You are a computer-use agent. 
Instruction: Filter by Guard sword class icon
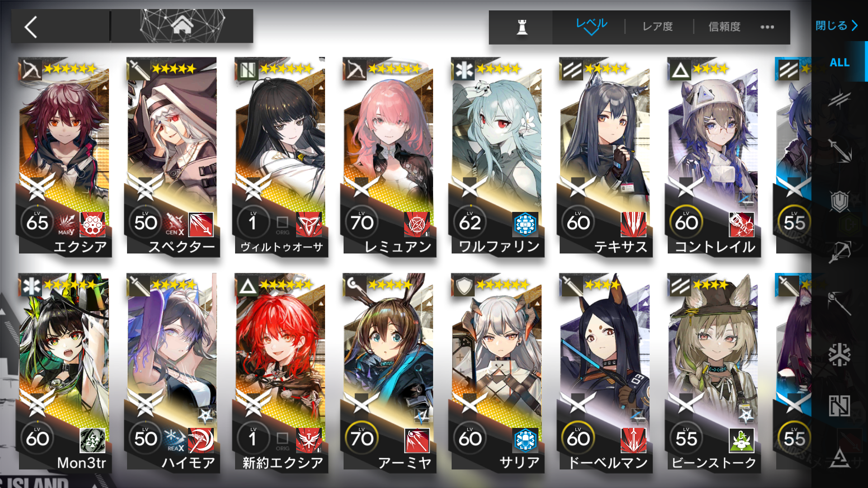839,150
